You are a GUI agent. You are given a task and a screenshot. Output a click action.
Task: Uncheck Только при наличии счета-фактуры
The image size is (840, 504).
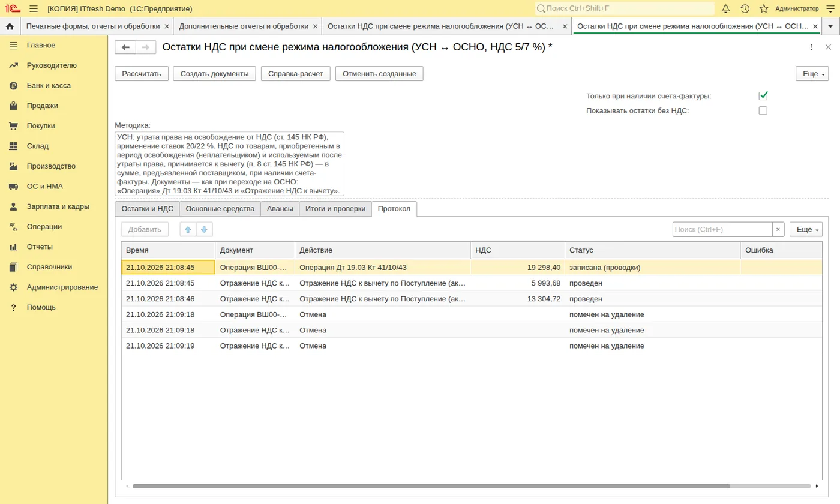click(x=763, y=96)
